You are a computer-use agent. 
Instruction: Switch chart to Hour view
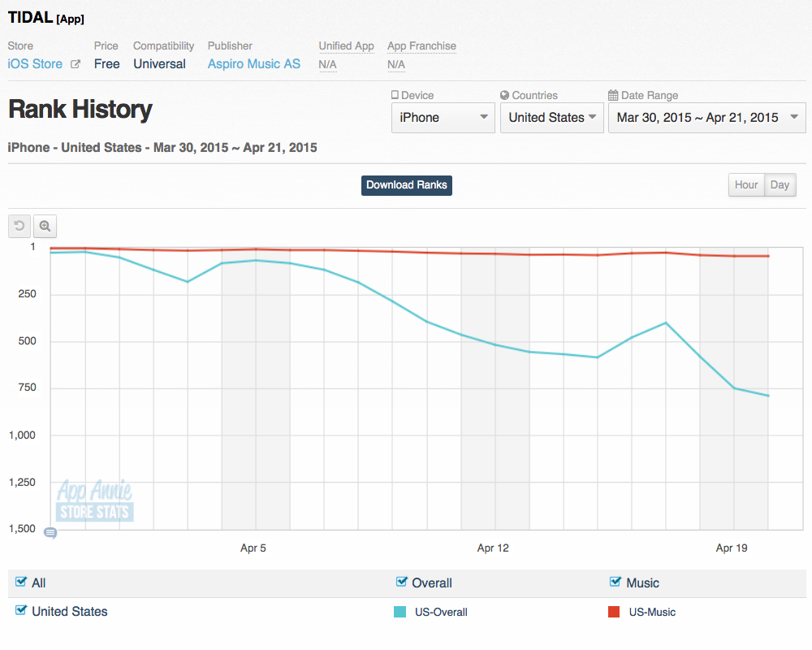click(746, 185)
